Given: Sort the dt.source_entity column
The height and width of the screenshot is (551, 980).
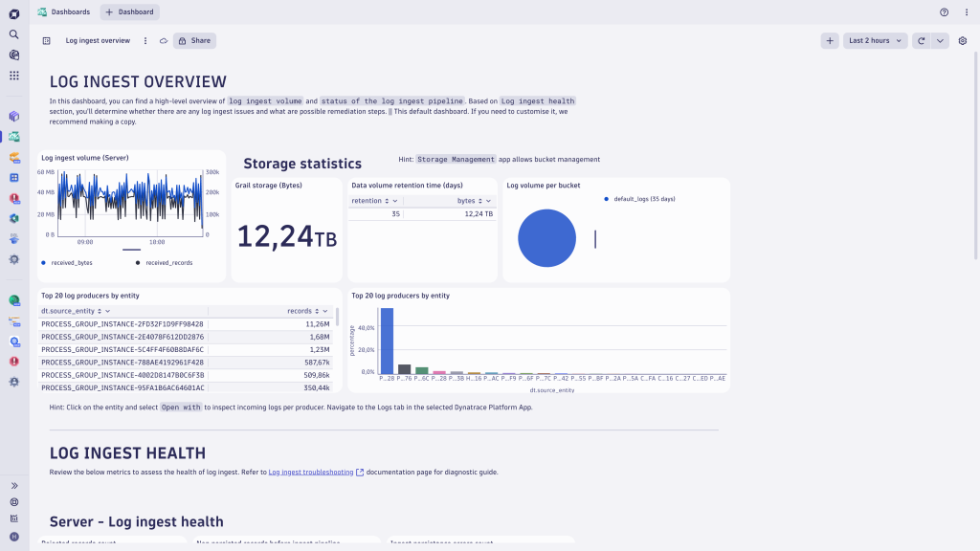Looking at the screenshot, I should click(x=100, y=311).
